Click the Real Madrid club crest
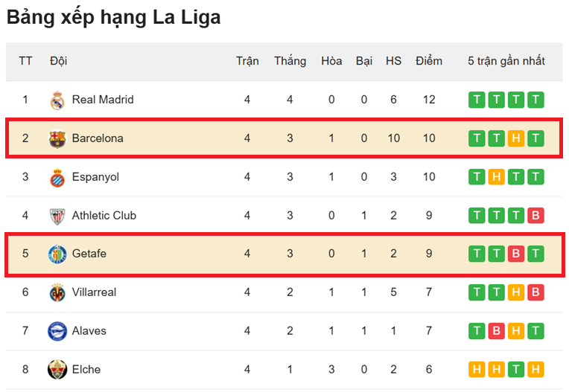Screen dimensions: 569x392 [x=57, y=100]
